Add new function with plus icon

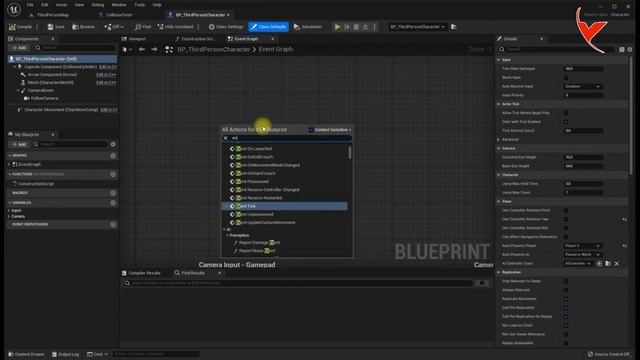pyautogui.click(x=113, y=174)
